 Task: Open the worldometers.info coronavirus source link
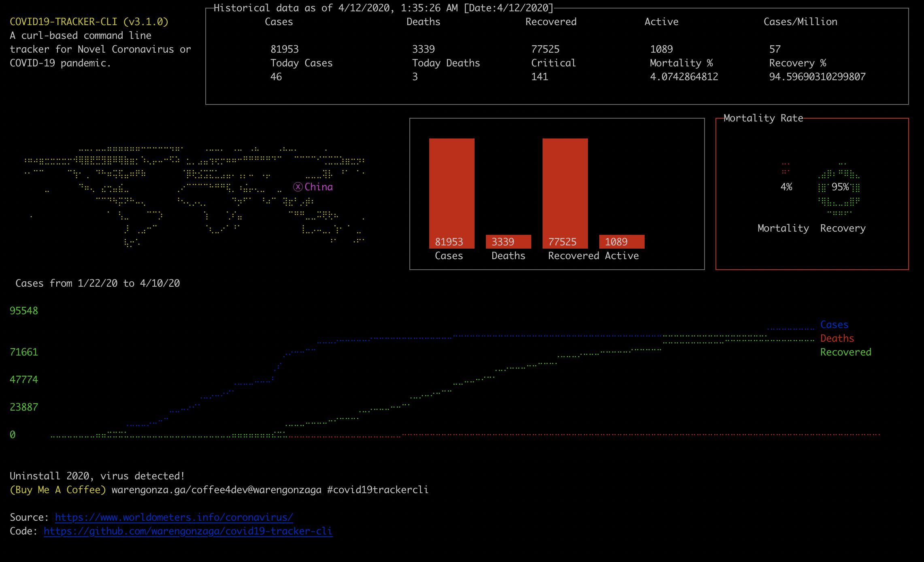tap(174, 517)
